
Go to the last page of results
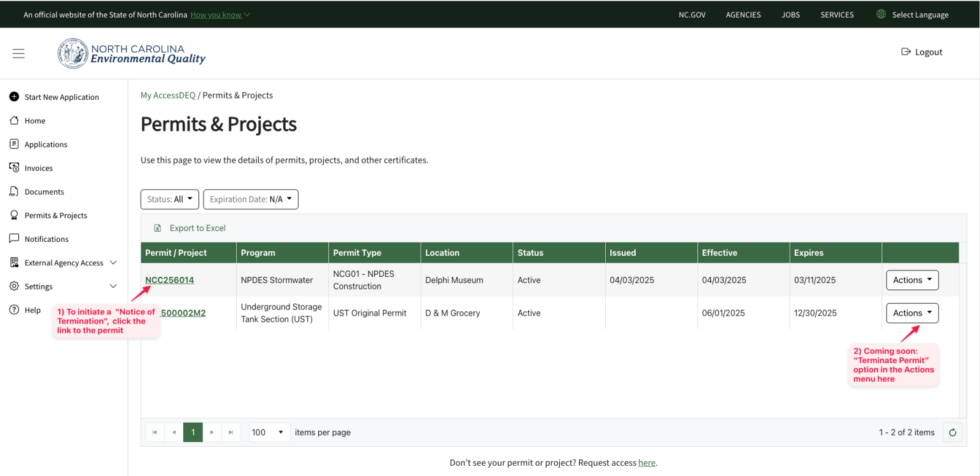[x=231, y=432]
